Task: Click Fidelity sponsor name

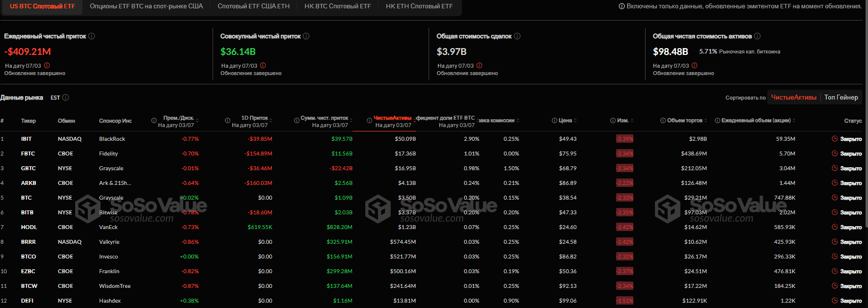Action: click(x=108, y=154)
